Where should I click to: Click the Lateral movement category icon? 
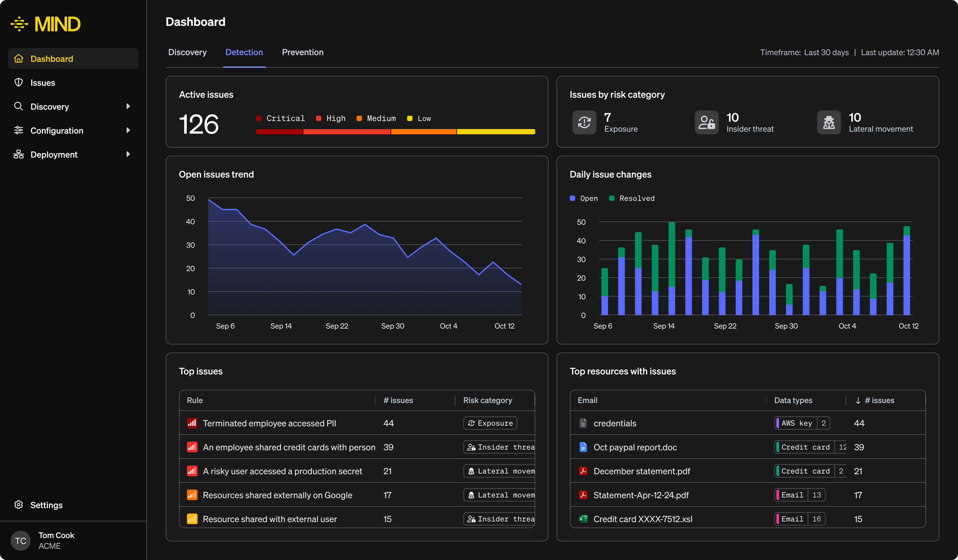pos(829,122)
